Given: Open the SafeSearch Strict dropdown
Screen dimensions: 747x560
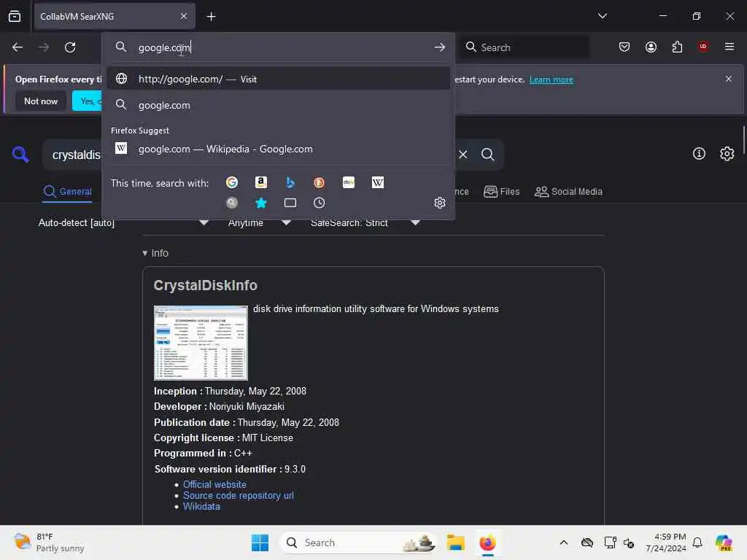Looking at the screenshot, I should tap(365, 222).
